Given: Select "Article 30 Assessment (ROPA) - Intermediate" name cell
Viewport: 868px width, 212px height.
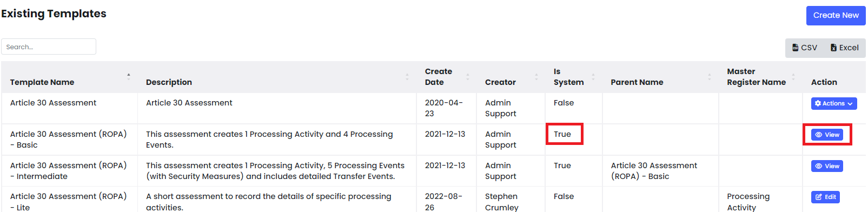Looking at the screenshot, I should coord(69,171).
